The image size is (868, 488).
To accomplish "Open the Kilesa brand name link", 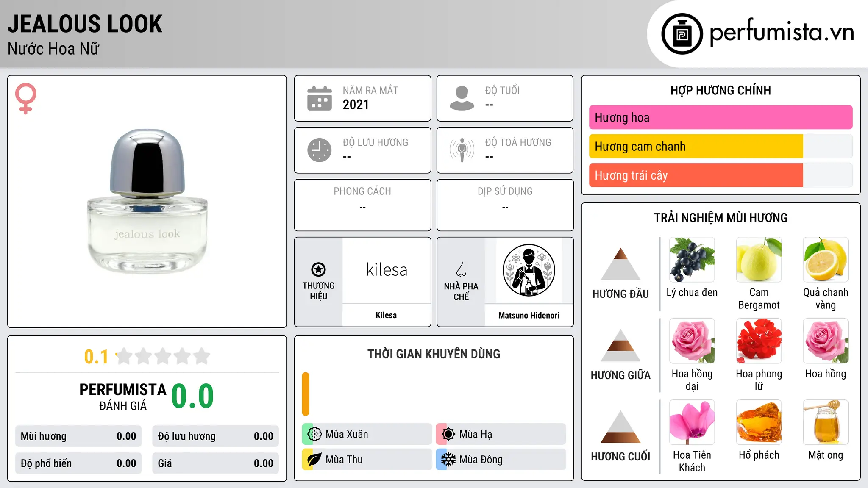I will 386,315.
